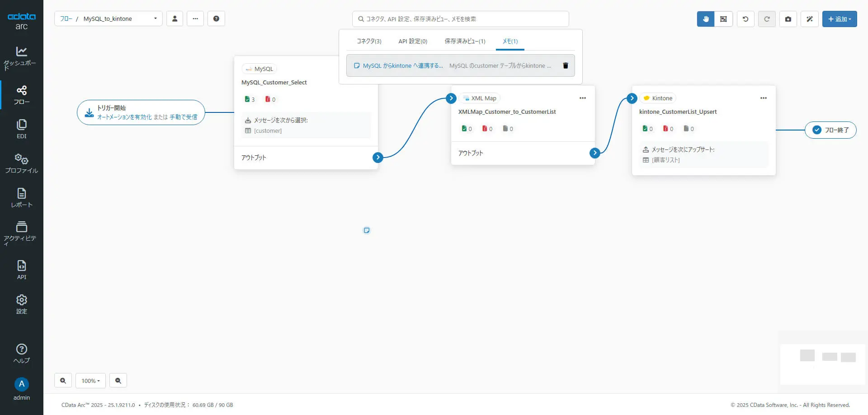View XML Map success count
The height and width of the screenshot is (415, 868).
click(467, 129)
